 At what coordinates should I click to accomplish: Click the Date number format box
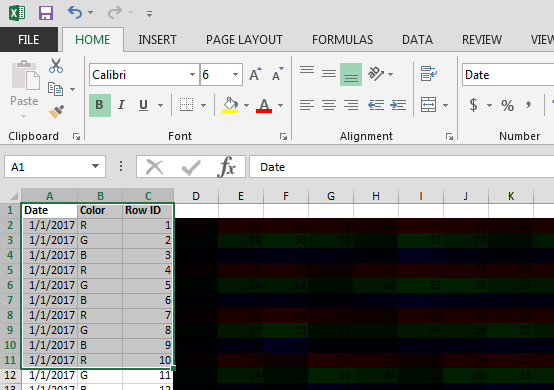click(508, 75)
